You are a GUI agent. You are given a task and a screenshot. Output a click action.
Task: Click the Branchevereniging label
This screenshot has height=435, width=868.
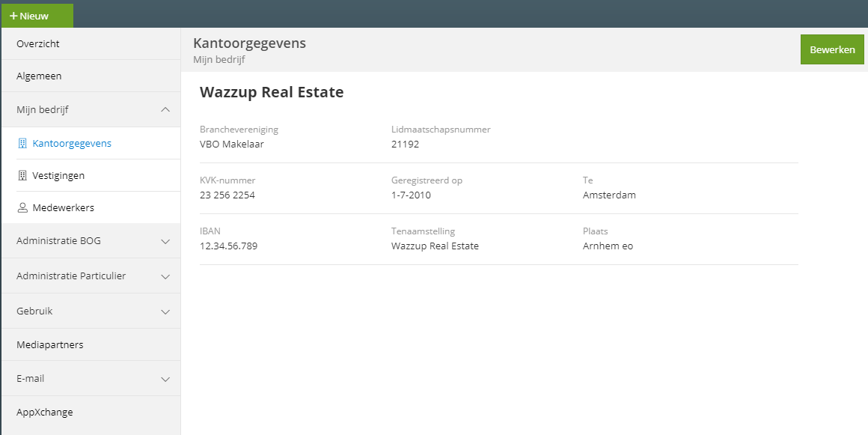coord(239,130)
